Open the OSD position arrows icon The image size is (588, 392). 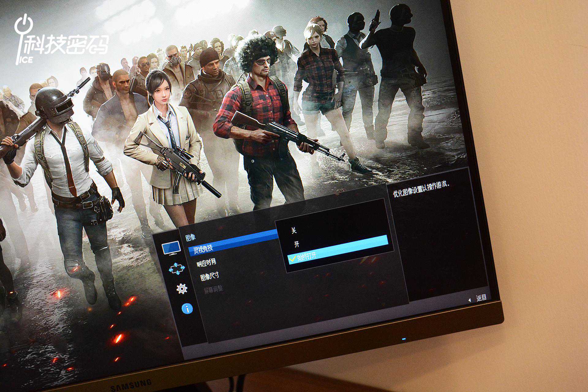177,269
